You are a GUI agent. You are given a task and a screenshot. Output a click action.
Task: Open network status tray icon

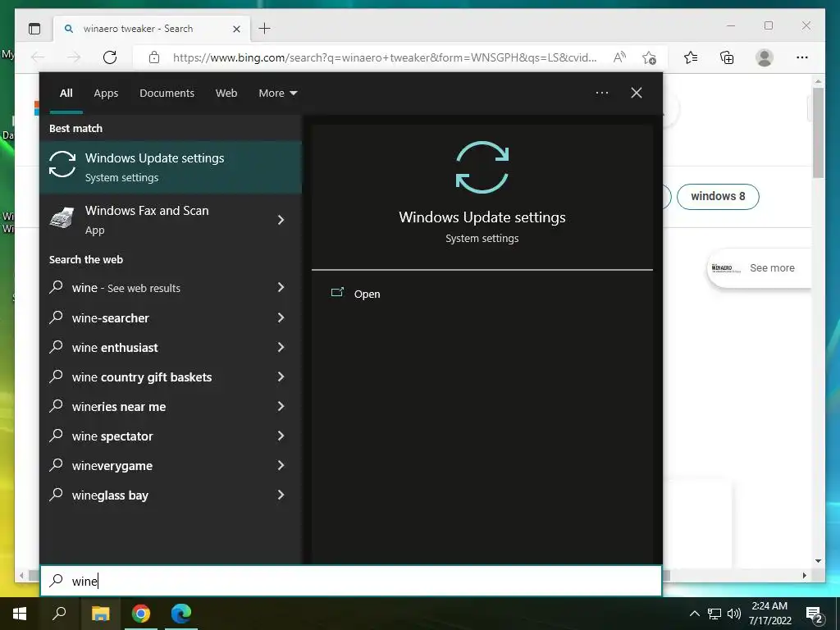click(714, 614)
